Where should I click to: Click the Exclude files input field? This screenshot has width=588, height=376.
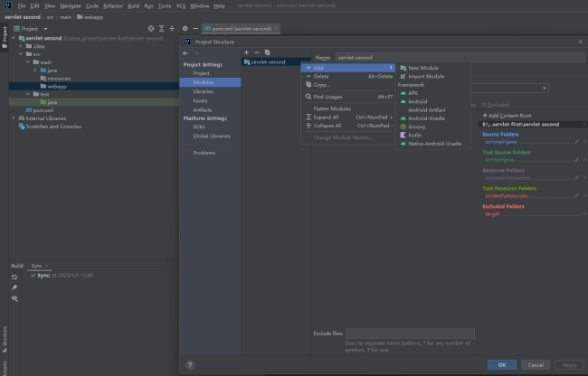click(410, 334)
